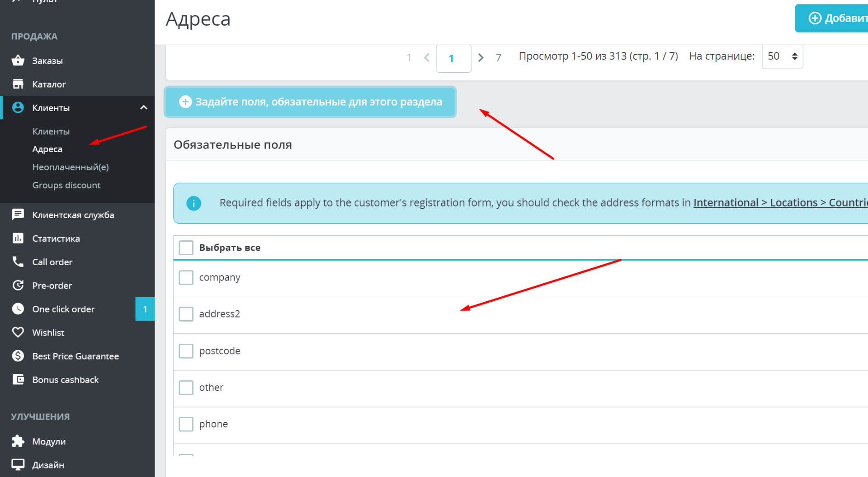Open Модули via the puzzle icon

(18, 441)
